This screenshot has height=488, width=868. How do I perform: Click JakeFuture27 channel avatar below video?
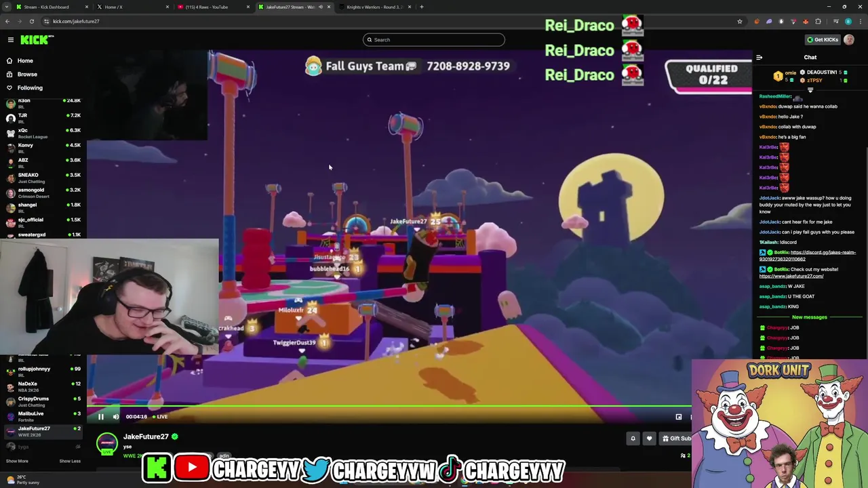pos(106,445)
